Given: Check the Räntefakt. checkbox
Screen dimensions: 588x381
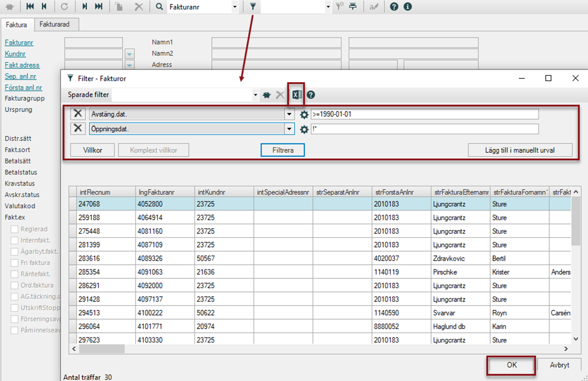Looking at the screenshot, I should [14, 274].
